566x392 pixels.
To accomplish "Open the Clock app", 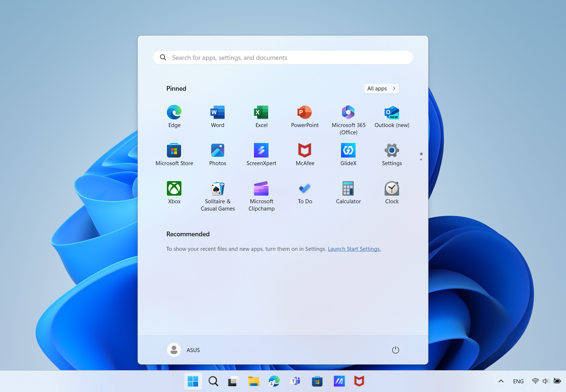I will point(392,193).
